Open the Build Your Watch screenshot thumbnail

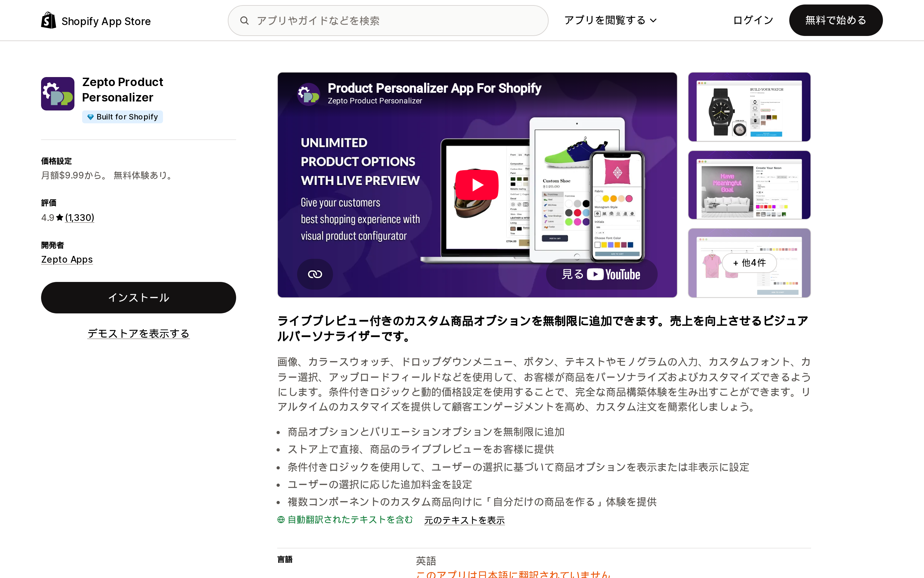pyautogui.click(x=749, y=107)
